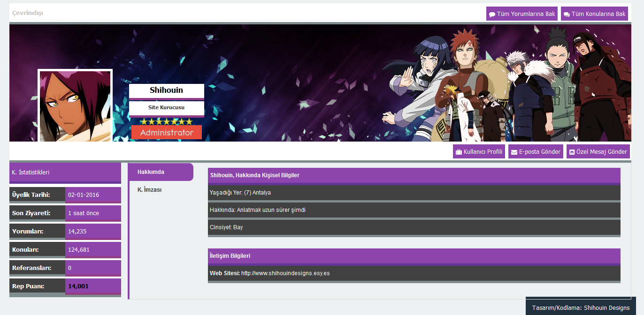Send a private message via Özel Mesaj Gönder

(x=598, y=151)
